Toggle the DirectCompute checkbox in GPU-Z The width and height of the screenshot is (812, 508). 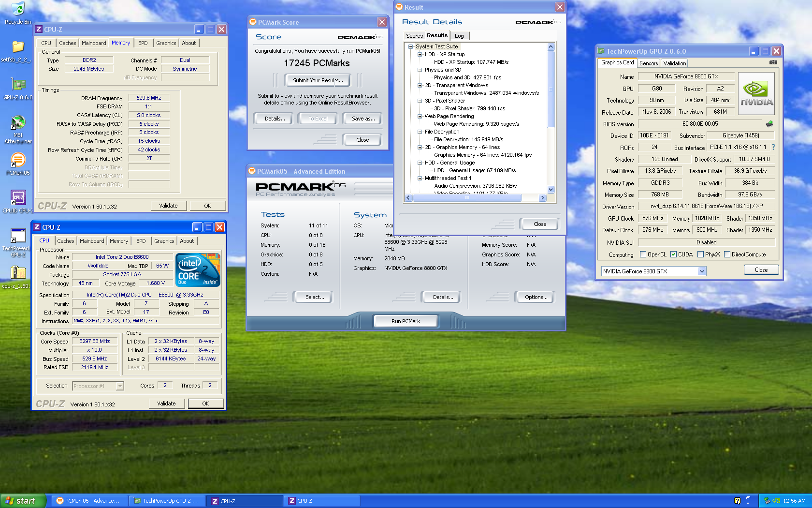[x=727, y=254]
